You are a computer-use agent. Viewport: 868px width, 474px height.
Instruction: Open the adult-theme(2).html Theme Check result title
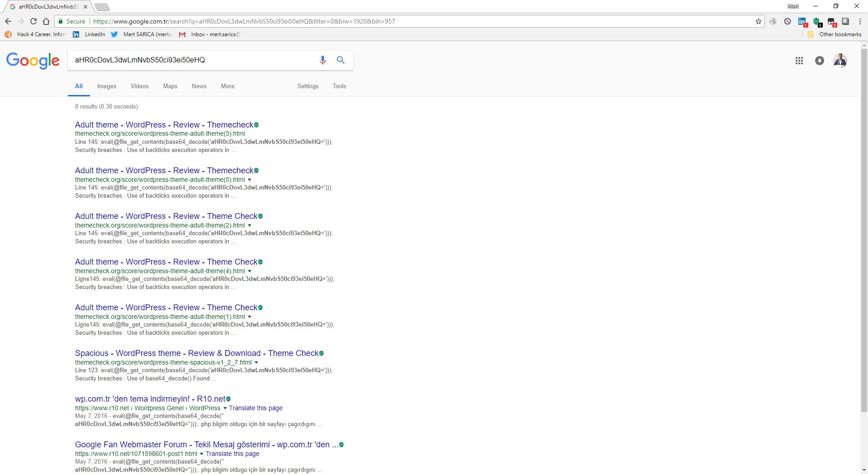166,216
